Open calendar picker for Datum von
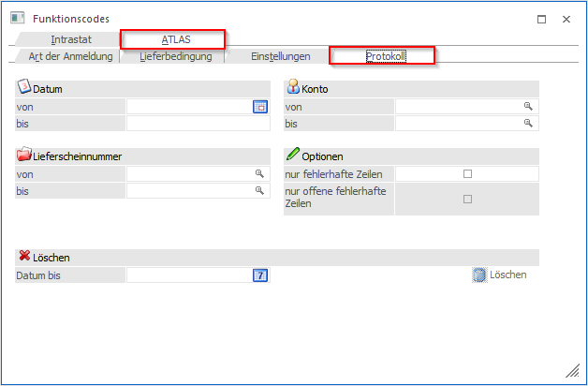 pyautogui.click(x=260, y=107)
